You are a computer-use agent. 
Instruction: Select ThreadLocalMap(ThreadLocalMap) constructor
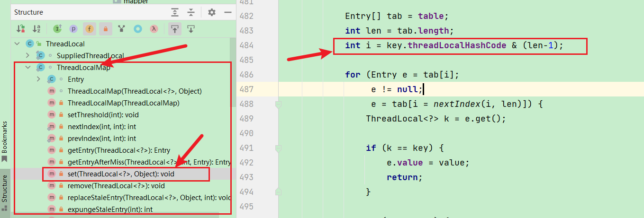point(123,103)
